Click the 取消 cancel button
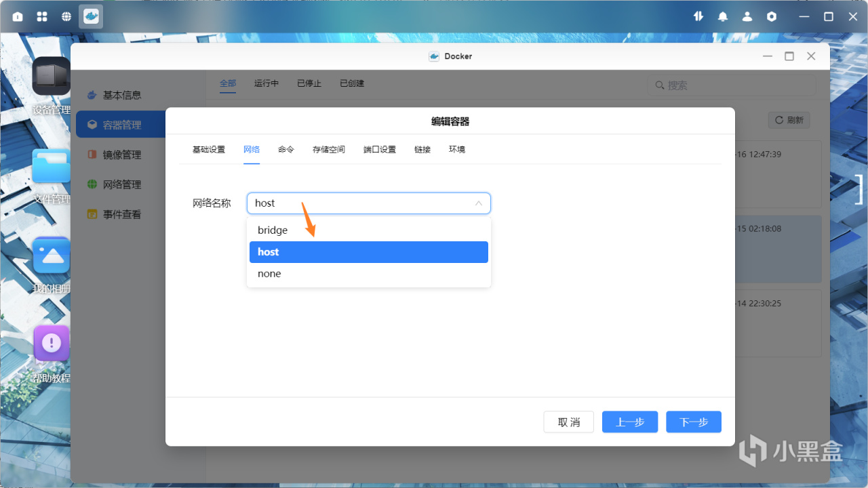868x488 pixels. 569,422
